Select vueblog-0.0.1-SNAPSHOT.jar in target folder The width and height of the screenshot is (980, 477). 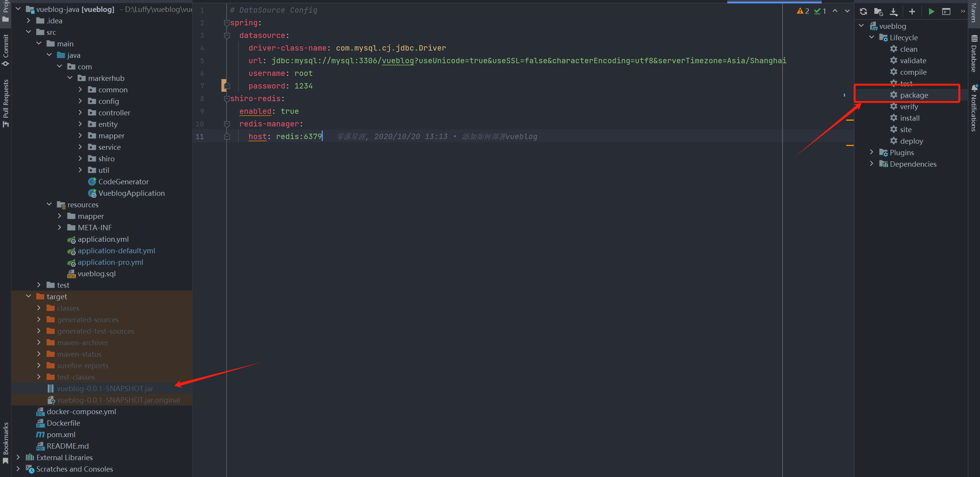tap(105, 388)
